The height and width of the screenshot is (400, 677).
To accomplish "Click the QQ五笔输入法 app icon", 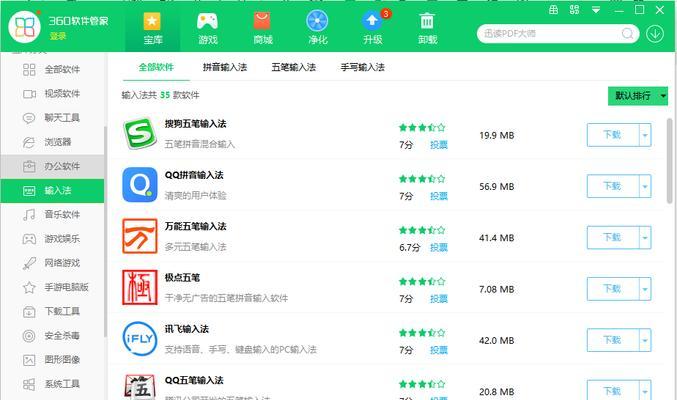I will click(x=139, y=387).
